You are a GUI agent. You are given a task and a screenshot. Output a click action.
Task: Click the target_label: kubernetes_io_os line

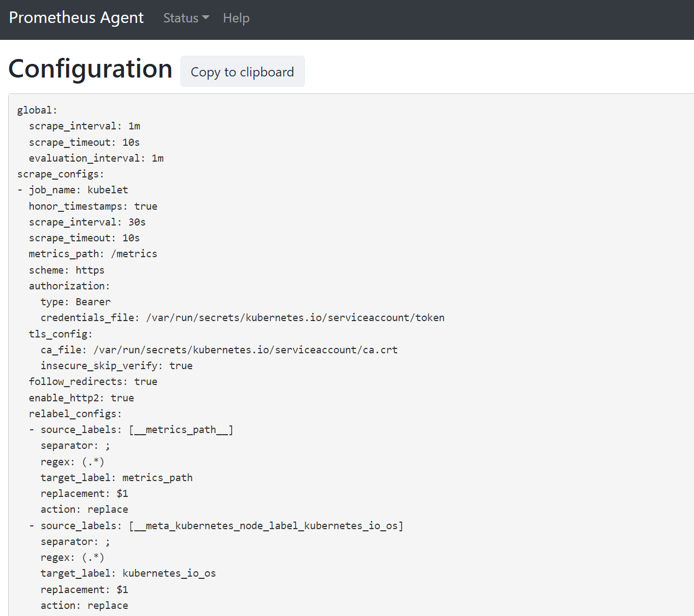[x=128, y=573]
